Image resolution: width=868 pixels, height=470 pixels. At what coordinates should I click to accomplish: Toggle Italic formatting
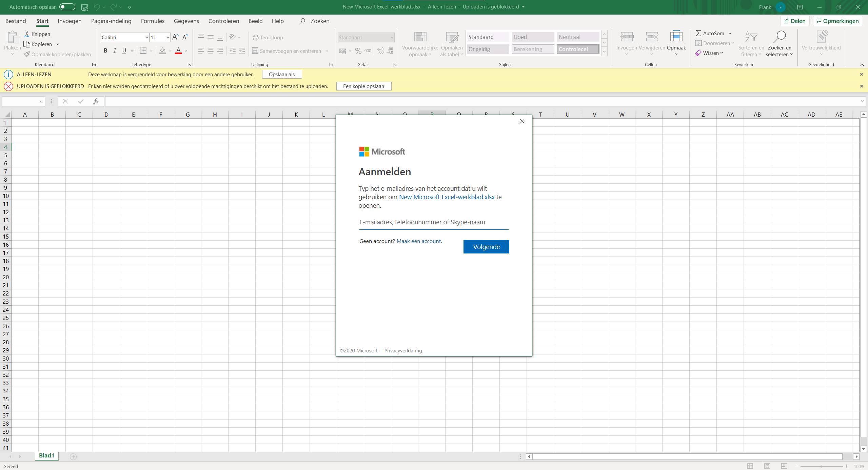(x=115, y=51)
